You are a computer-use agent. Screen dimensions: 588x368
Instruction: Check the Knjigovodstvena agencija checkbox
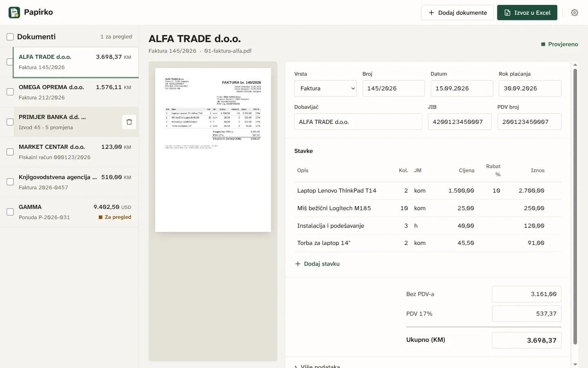coord(10,182)
